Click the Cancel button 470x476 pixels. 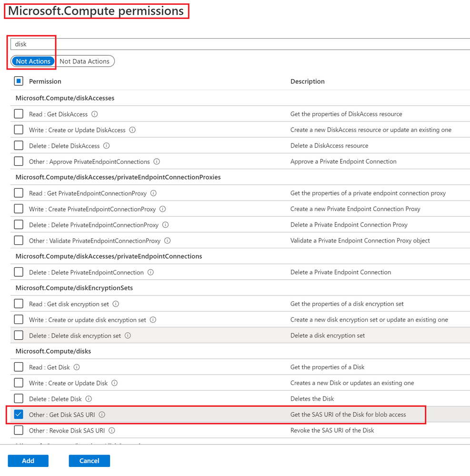(x=89, y=461)
